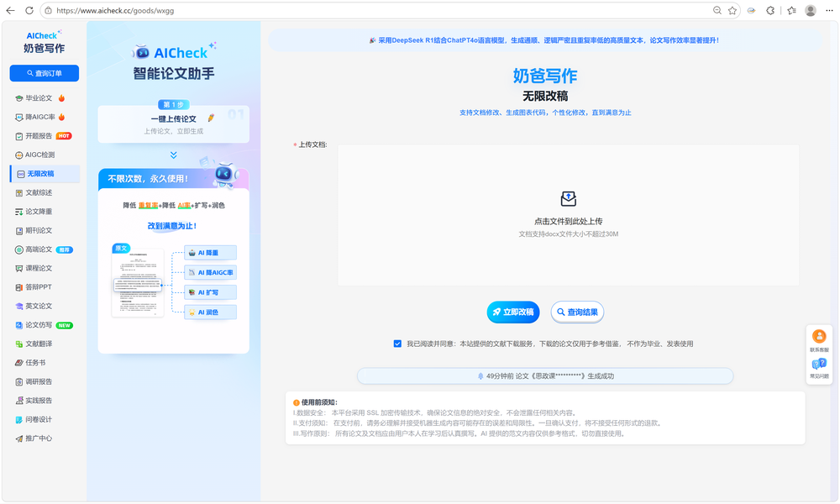This screenshot has width=840, height=504.
Task: Click the 推广中心 paper plane icon
Action: 19,438
